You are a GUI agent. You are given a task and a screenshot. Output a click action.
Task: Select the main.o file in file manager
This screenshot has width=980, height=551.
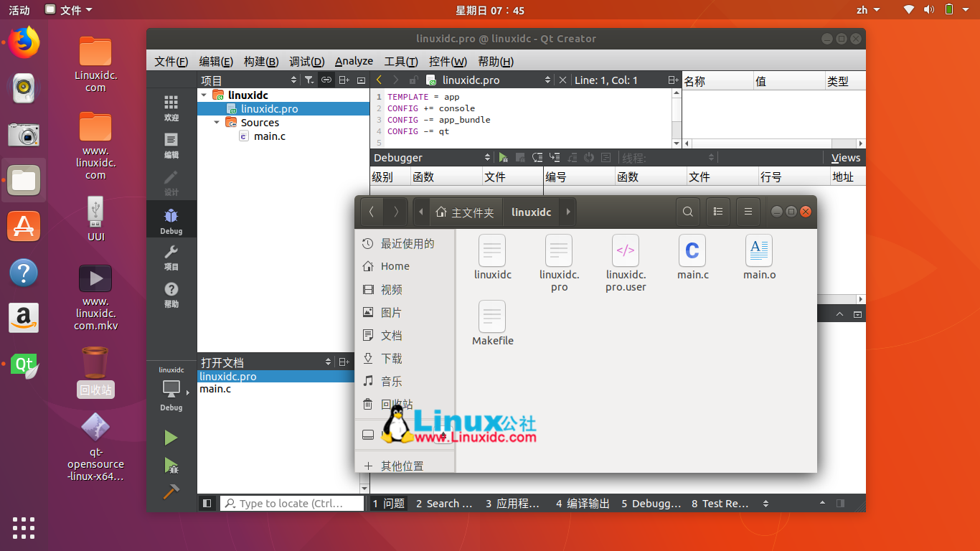point(759,257)
